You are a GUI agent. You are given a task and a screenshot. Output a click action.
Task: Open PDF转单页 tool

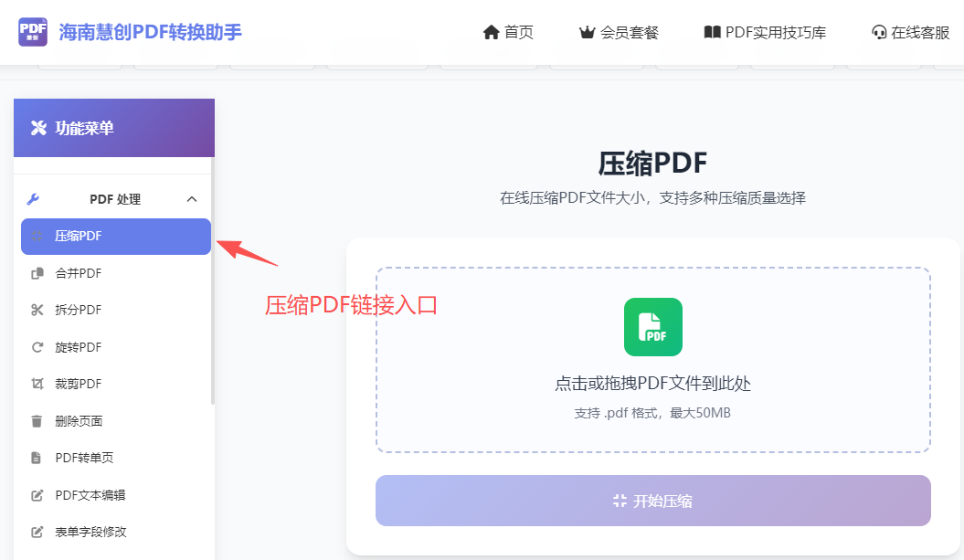[84, 458]
